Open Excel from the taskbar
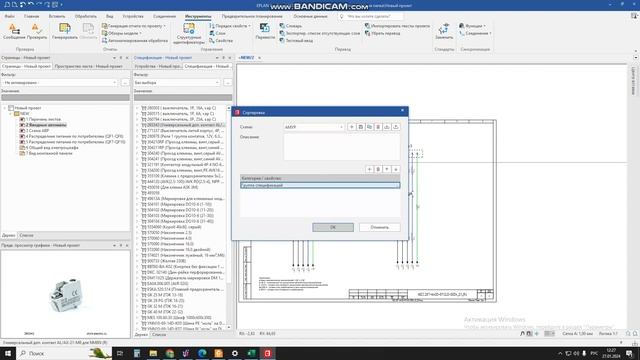Viewport: 640px width, 360px height. coord(251,353)
